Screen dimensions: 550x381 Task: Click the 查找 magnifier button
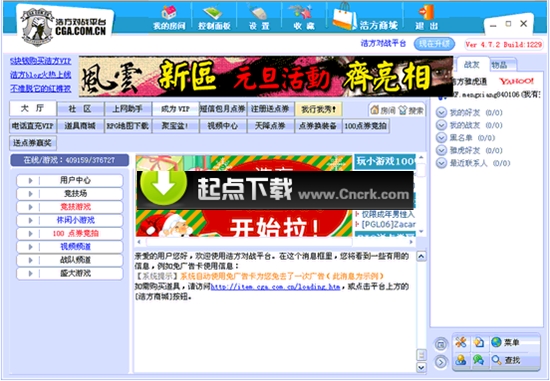[x=506, y=360]
